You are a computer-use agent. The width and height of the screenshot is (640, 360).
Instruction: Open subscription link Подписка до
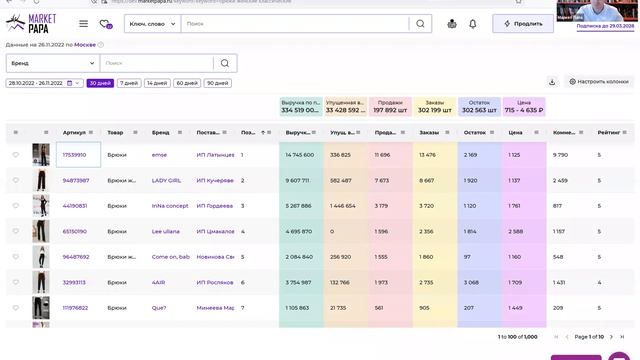click(605, 26)
